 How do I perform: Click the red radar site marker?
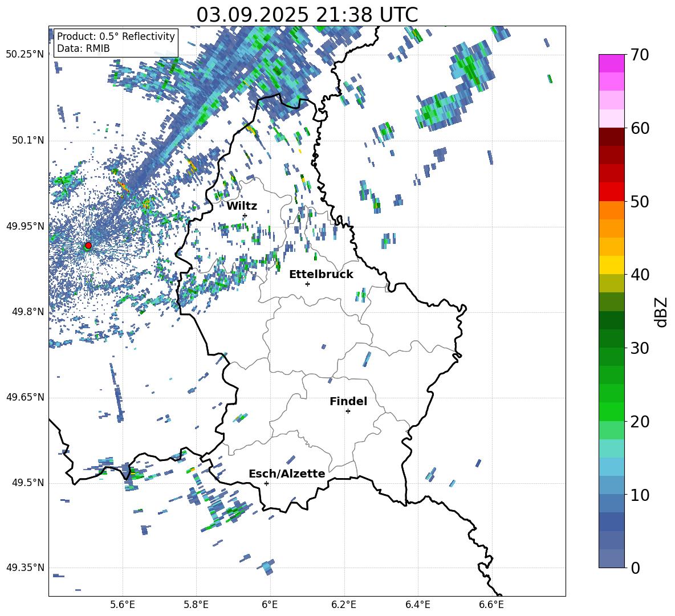pos(88,245)
